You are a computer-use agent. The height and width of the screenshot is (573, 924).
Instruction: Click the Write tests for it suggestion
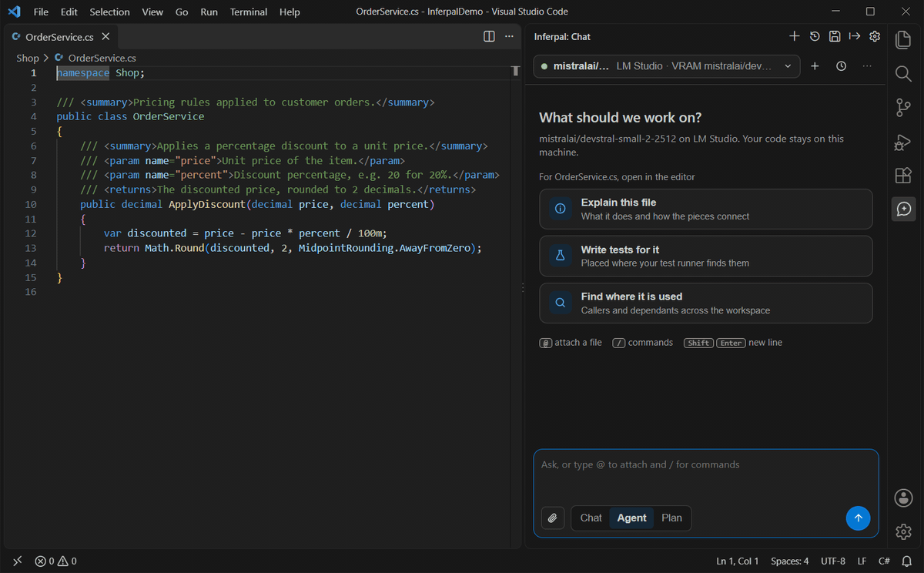pyautogui.click(x=706, y=256)
